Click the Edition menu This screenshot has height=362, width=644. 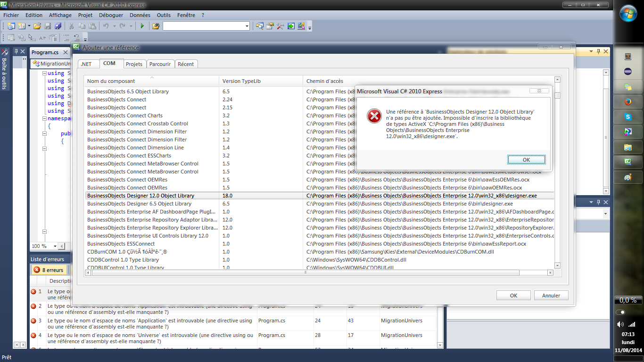[x=34, y=15]
